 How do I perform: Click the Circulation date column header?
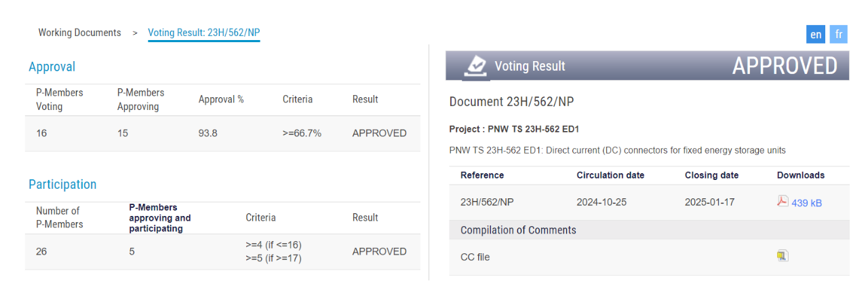point(610,175)
